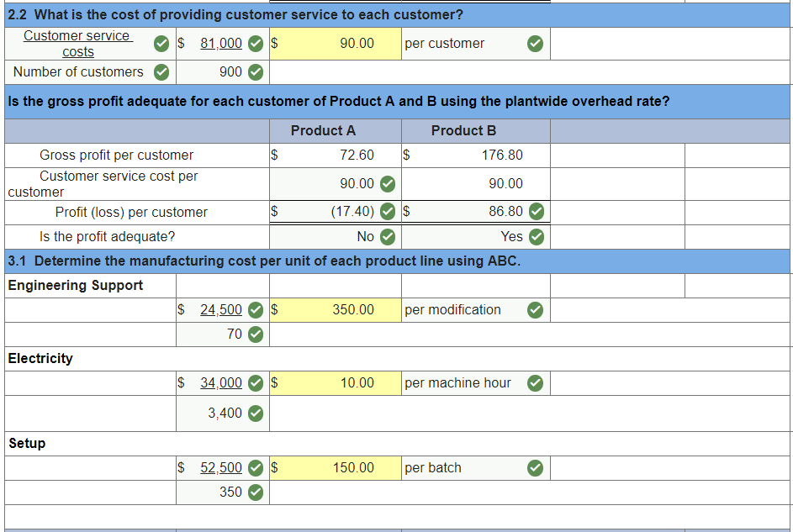793x532 pixels.
Task: Click the Product B column header
Action: 463,131
